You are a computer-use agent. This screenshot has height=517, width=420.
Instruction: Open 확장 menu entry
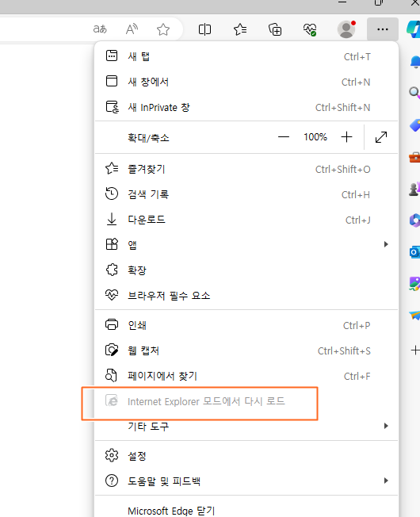pyautogui.click(x=246, y=270)
